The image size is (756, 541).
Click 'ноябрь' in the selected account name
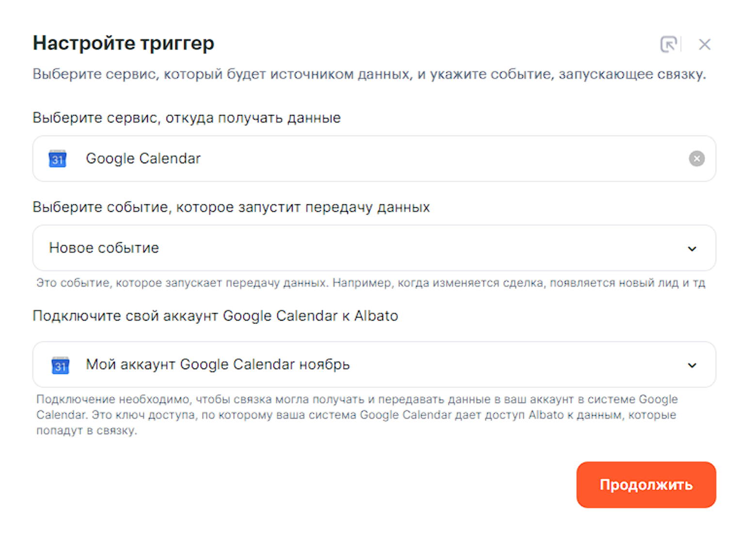[x=324, y=364]
